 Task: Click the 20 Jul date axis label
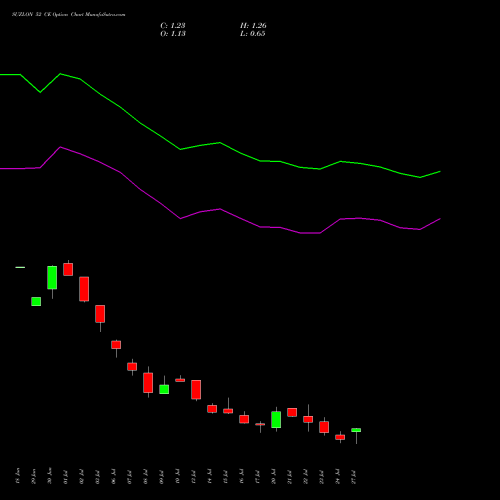(x=274, y=477)
